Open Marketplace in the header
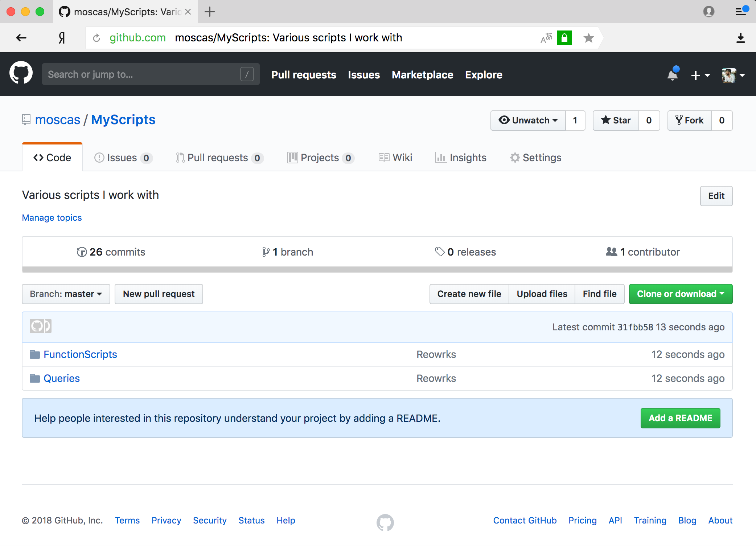756x546 pixels. tap(423, 75)
